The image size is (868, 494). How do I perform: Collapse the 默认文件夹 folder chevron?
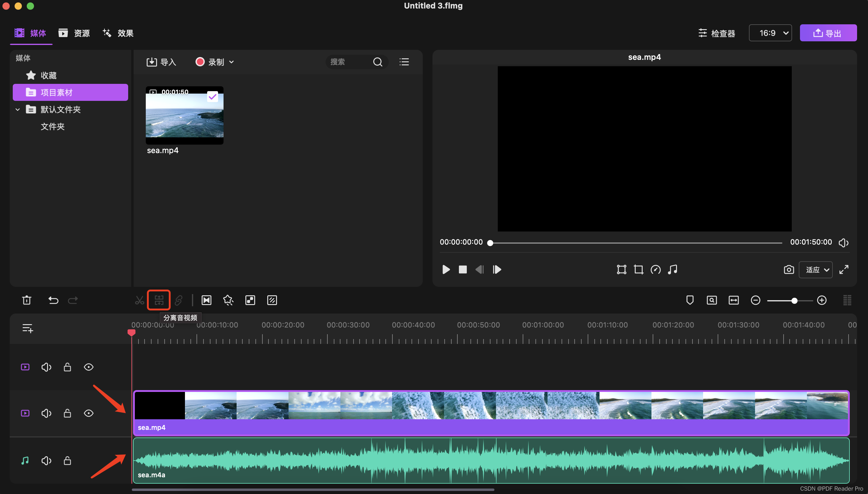click(x=18, y=110)
